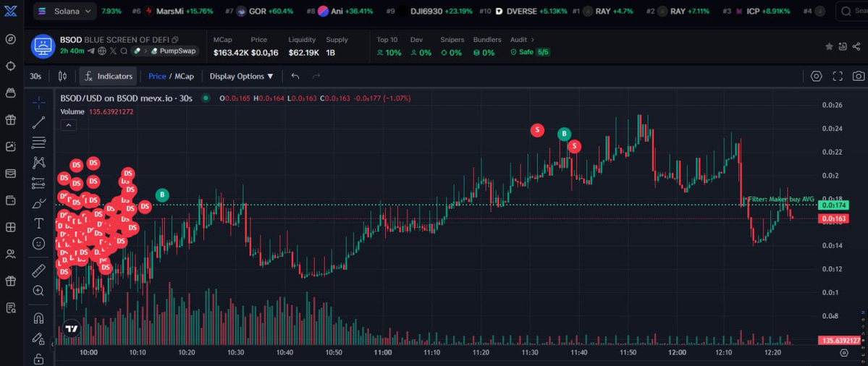Select the trend line drawing tool
Image resolution: width=868 pixels, height=366 pixels.
(39, 122)
